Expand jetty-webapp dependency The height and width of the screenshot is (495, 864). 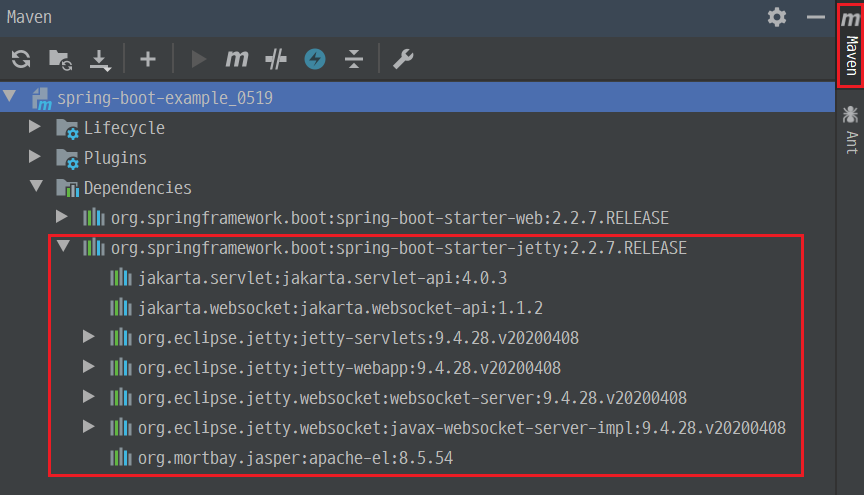tap(89, 367)
